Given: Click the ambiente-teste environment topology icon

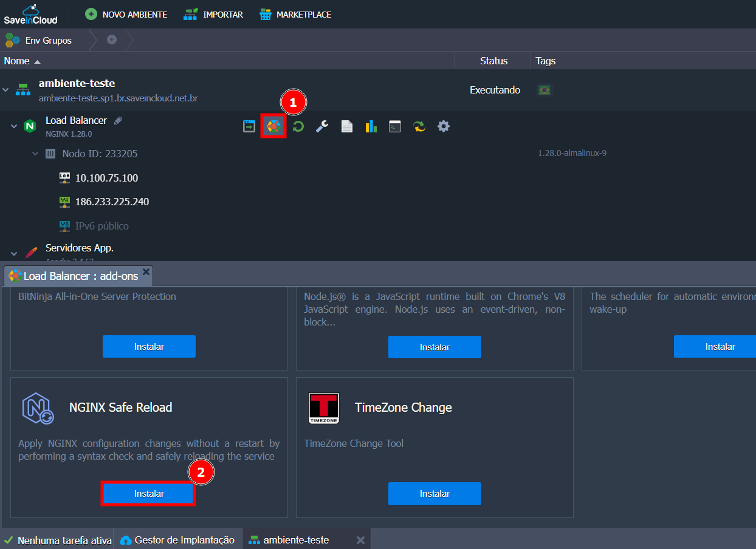Looking at the screenshot, I should pos(23,90).
